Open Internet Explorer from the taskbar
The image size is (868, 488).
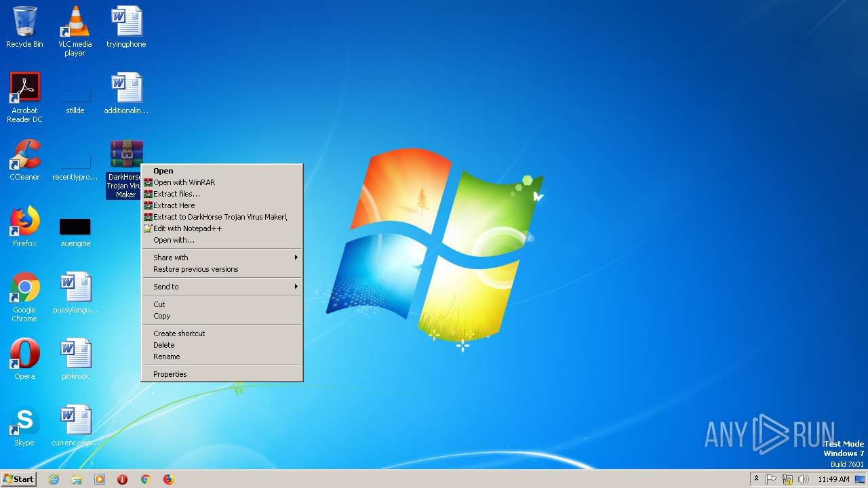point(54,479)
